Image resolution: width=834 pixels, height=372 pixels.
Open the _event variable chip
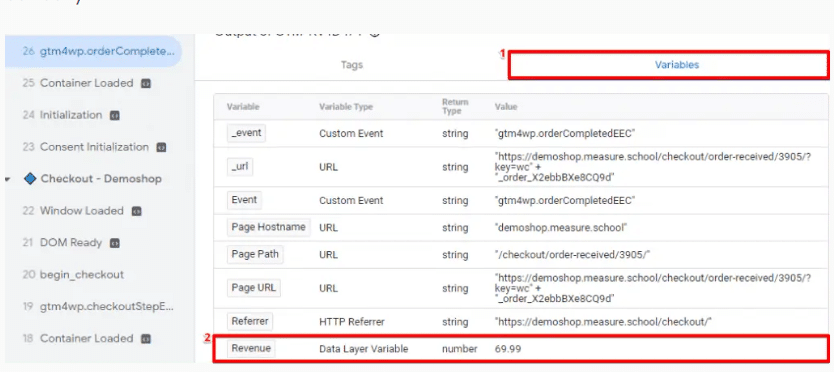[x=246, y=133]
